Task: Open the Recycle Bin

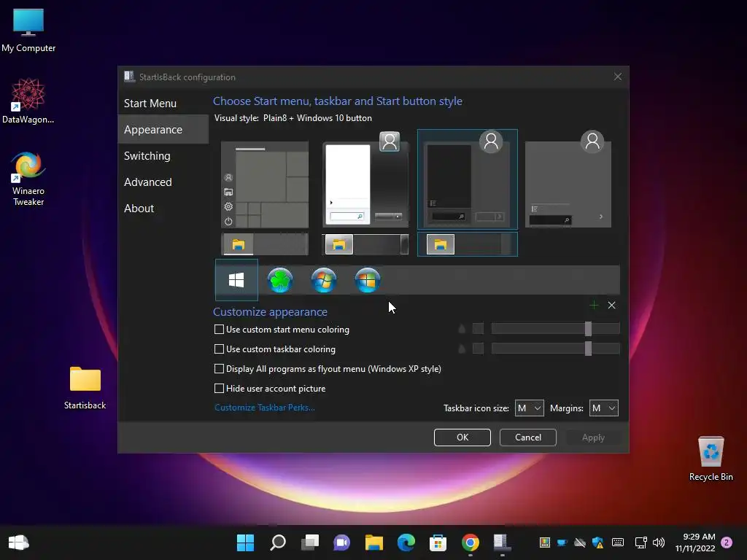Action: click(711, 459)
